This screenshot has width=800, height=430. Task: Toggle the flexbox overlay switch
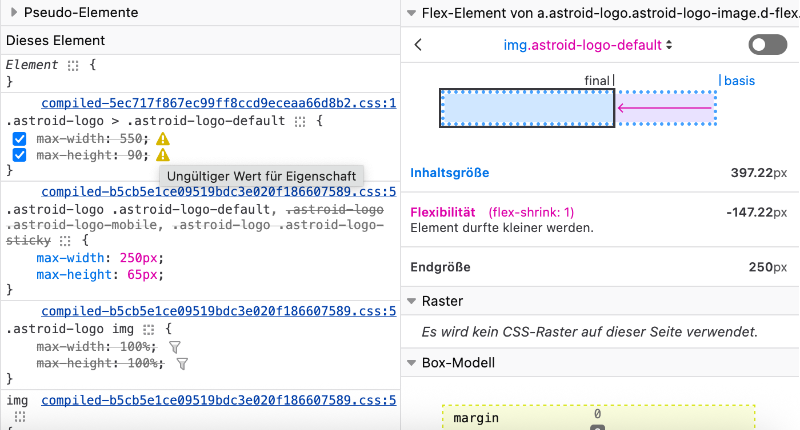tap(767, 45)
